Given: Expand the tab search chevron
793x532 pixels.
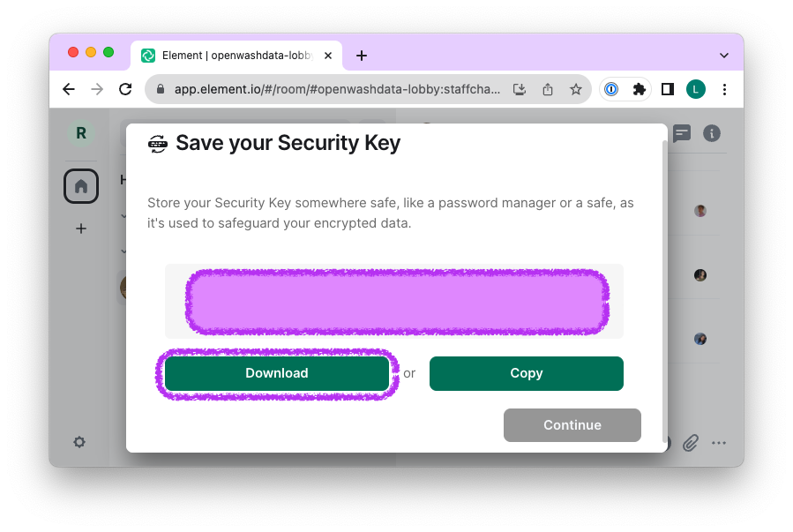Looking at the screenshot, I should tap(724, 55).
